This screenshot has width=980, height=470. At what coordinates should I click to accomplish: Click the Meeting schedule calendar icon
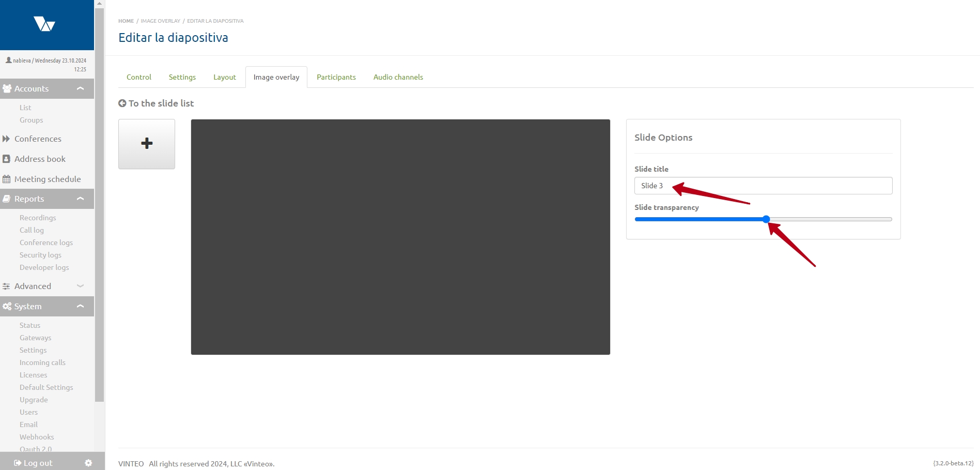(x=6, y=179)
